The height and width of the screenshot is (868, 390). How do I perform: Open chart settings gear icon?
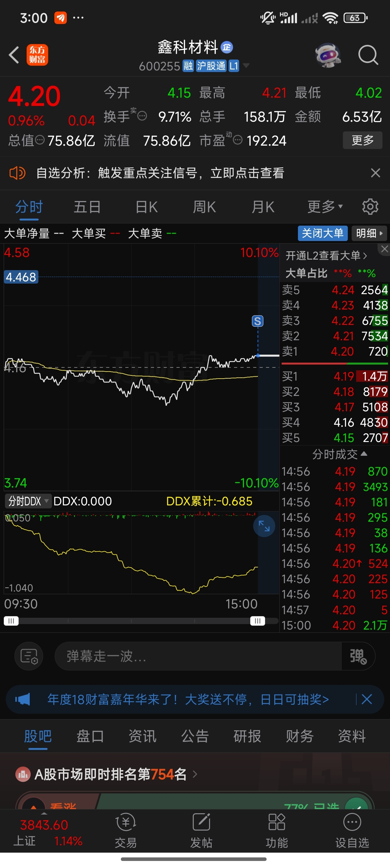pos(370,206)
